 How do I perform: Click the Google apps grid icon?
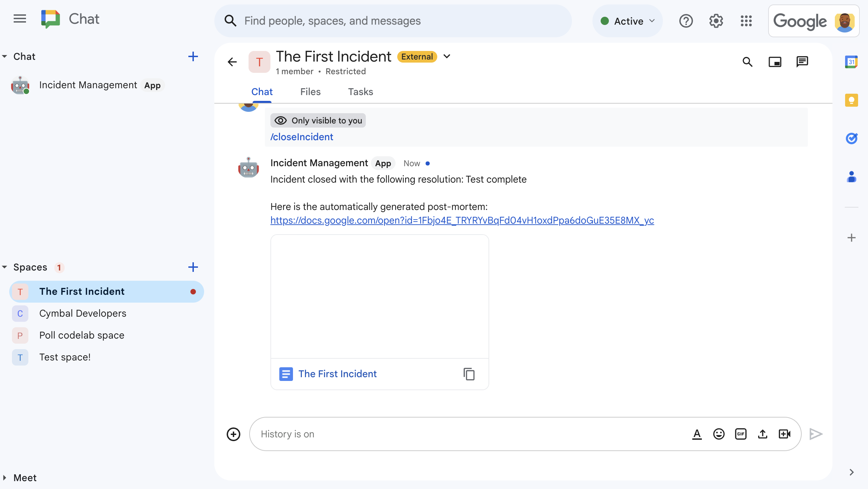[746, 21]
